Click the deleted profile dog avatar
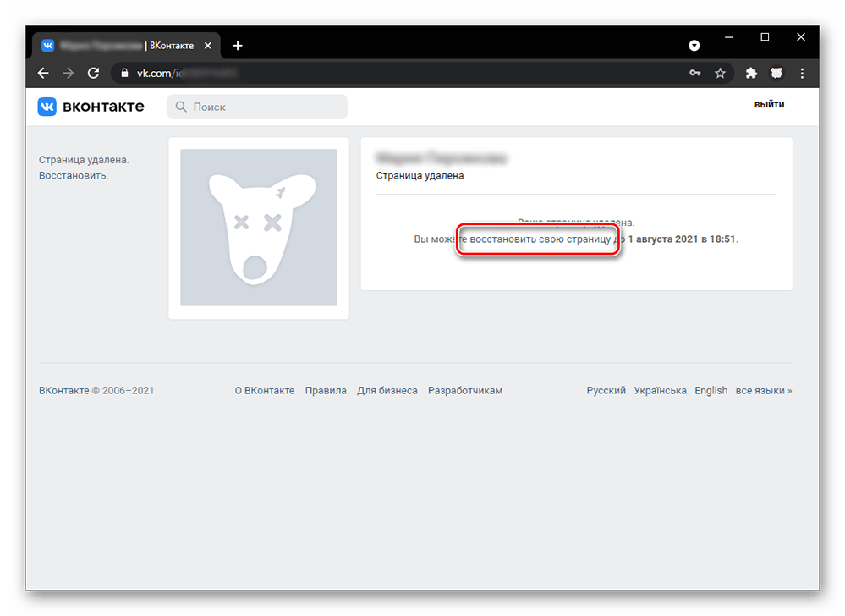 coord(259,228)
